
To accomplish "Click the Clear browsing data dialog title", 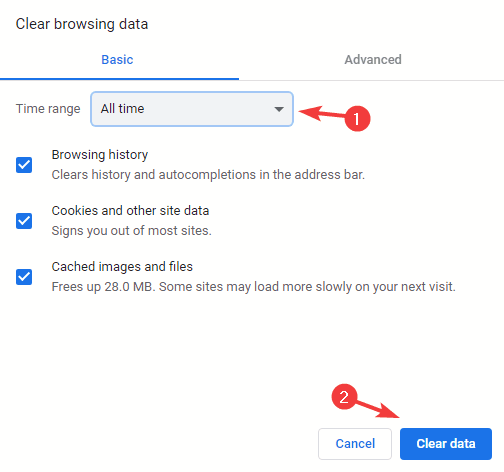I will 82,24.
